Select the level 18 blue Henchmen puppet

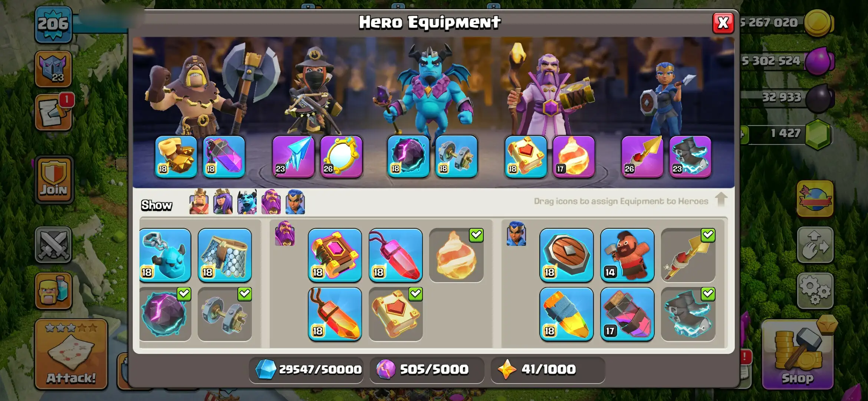(x=165, y=255)
